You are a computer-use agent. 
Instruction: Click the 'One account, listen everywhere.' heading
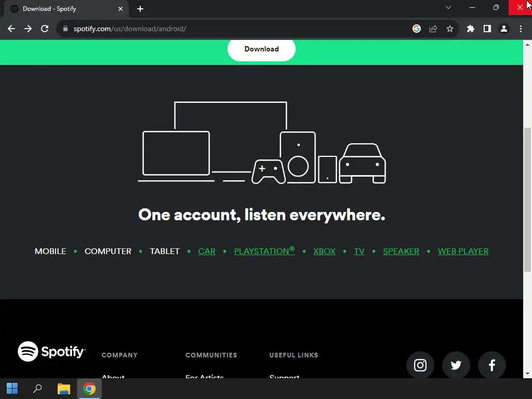262,215
